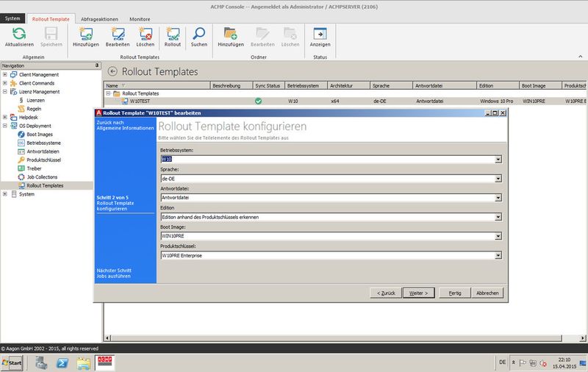Show status with Anzeigen icon

pos(320,34)
